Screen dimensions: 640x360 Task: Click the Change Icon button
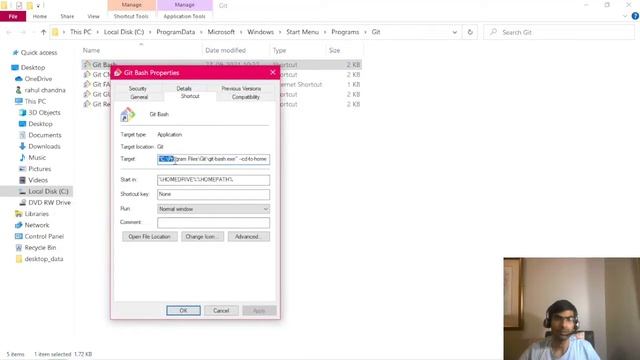click(202, 237)
